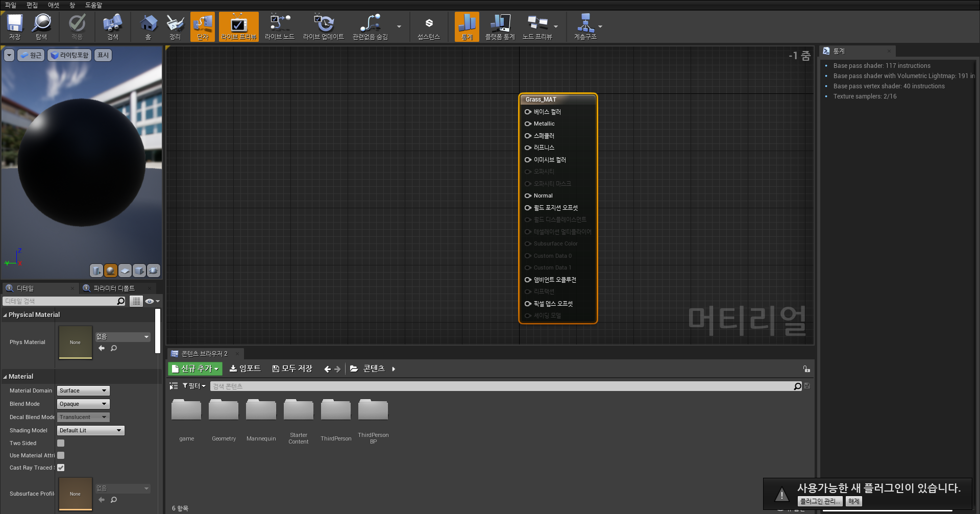Click the Browse (탐색) magnifier icon
Screen dimensions: 980x514
coord(41,27)
